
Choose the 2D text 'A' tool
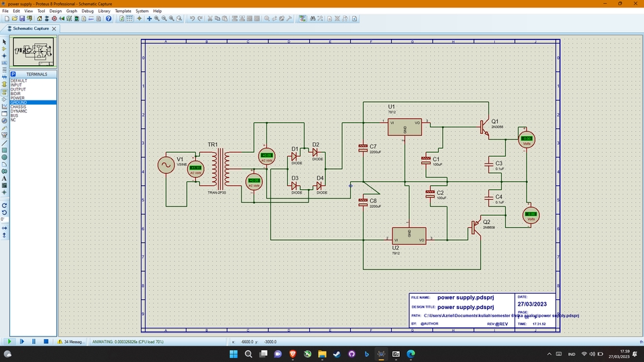[4, 178]
